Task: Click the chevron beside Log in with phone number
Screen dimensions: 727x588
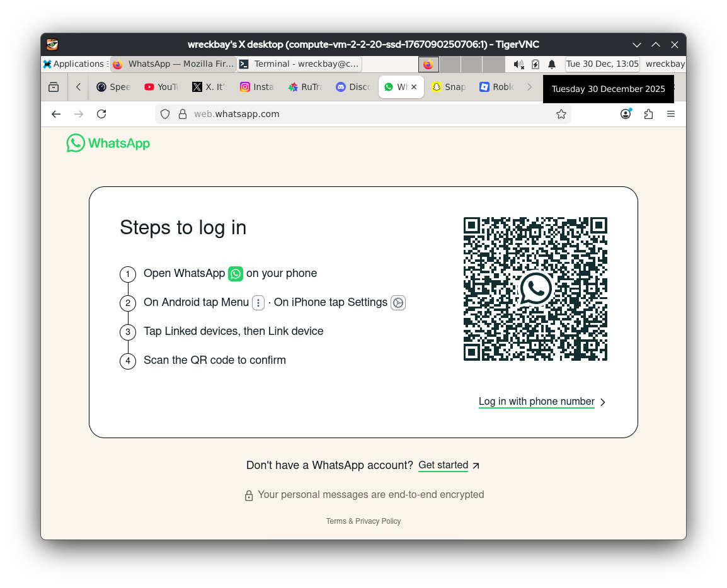Action: (603, 402)
